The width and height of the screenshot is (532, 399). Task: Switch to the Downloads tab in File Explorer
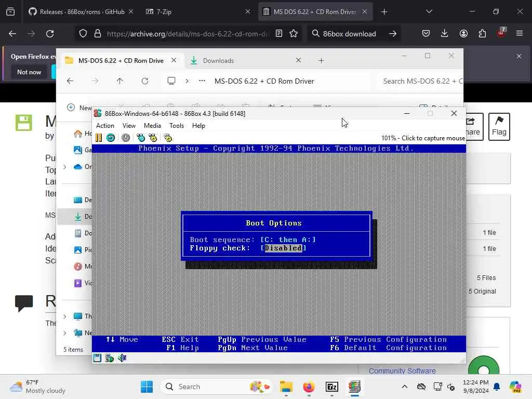219,61
